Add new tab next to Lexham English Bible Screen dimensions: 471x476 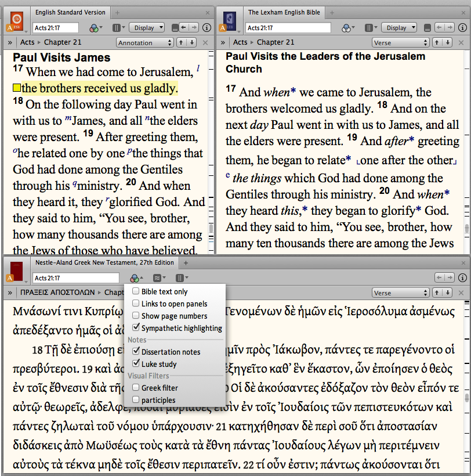click(332, 13)
